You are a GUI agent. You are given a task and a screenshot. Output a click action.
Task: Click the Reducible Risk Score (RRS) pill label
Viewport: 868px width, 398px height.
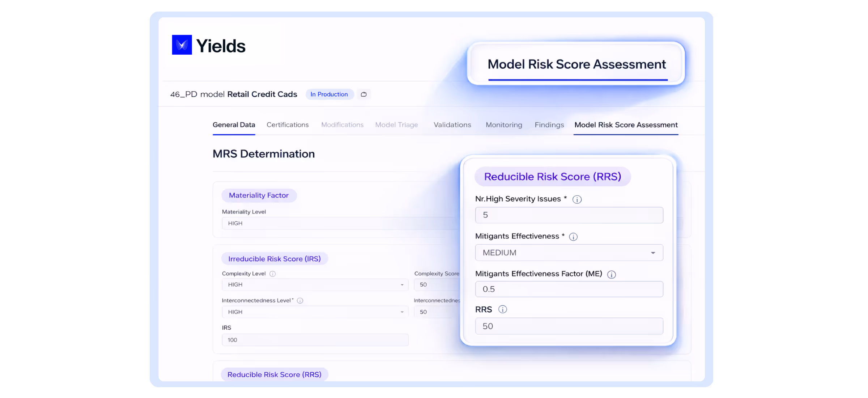point(553,177)
